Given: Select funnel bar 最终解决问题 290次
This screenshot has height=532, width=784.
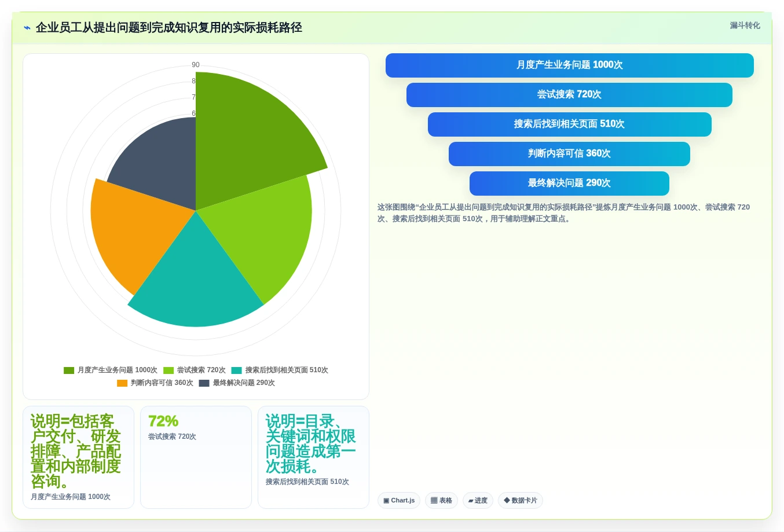Looking at the screenshot, I should click(569, 184).
